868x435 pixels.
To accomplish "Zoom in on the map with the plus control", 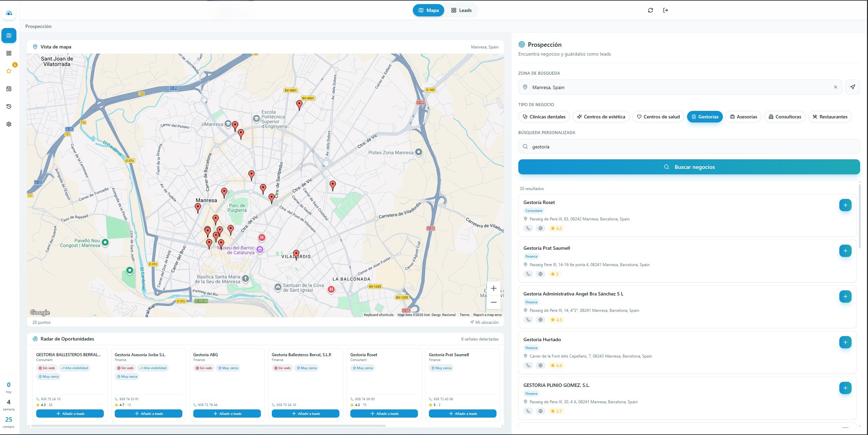I will 493,288.
